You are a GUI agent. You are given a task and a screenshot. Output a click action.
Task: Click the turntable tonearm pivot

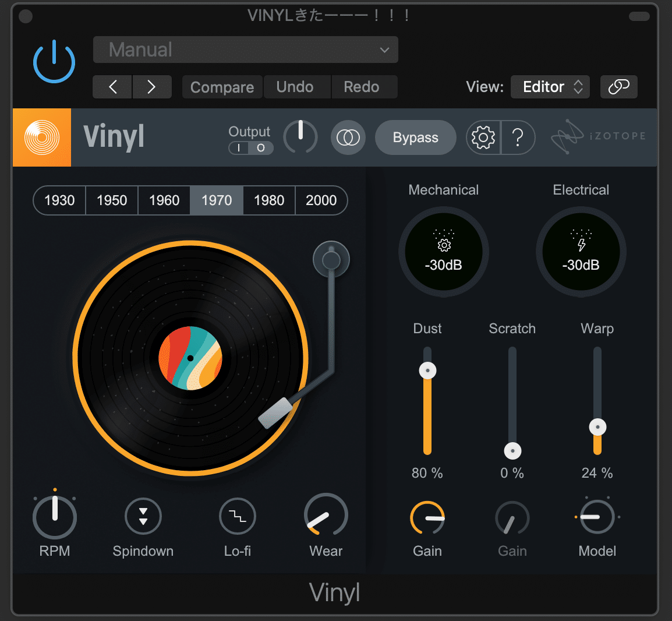(331, 259)
